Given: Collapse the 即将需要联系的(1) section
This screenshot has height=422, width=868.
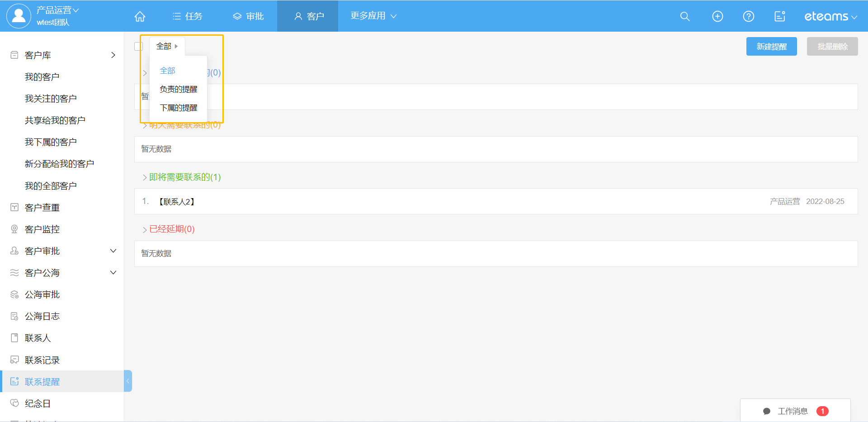Looking at the screenshot, I should (145, 178).
